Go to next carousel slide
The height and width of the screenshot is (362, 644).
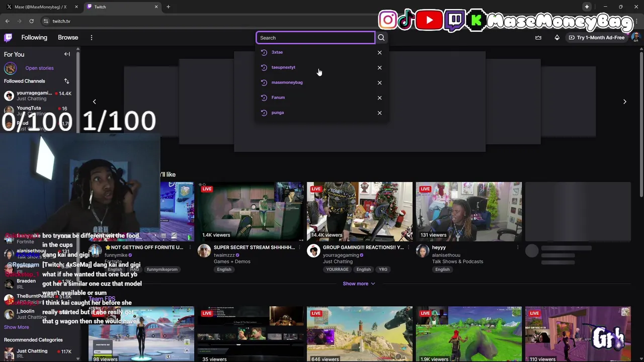pyautogui.click(x=624, y=102)
